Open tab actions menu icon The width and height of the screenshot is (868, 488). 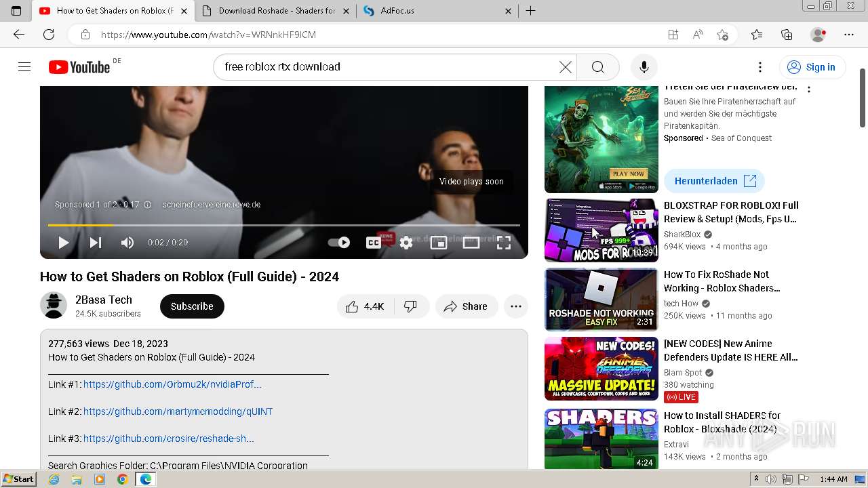click(x=17, y=11)
